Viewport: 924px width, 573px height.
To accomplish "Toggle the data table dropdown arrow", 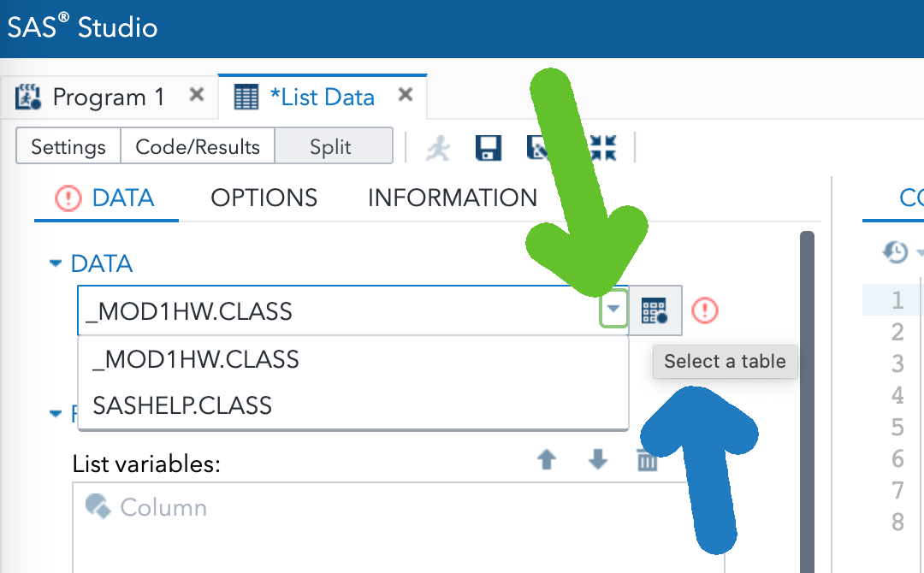I will 613,310.
